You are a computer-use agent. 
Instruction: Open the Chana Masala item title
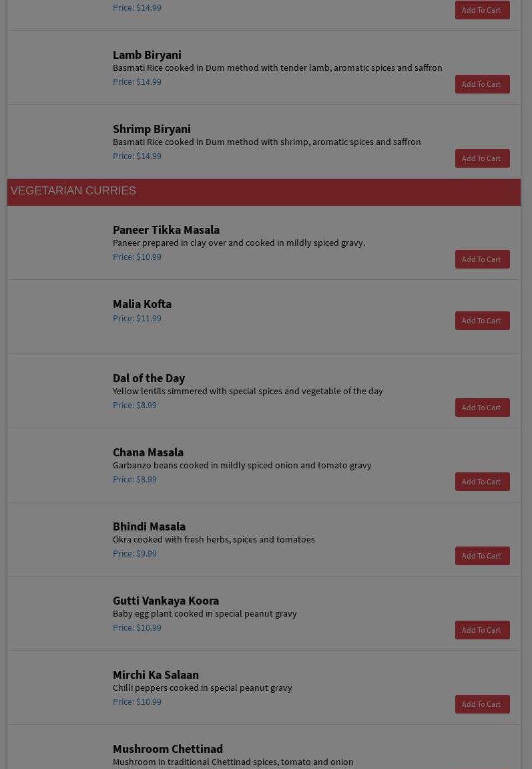coord(148,452)
